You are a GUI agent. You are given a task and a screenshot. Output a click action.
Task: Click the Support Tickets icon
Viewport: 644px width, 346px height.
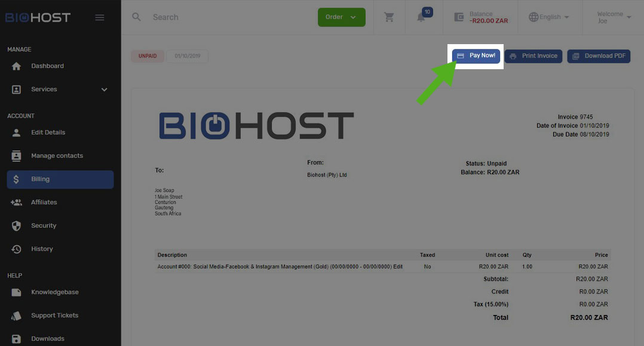coord(17,316)
